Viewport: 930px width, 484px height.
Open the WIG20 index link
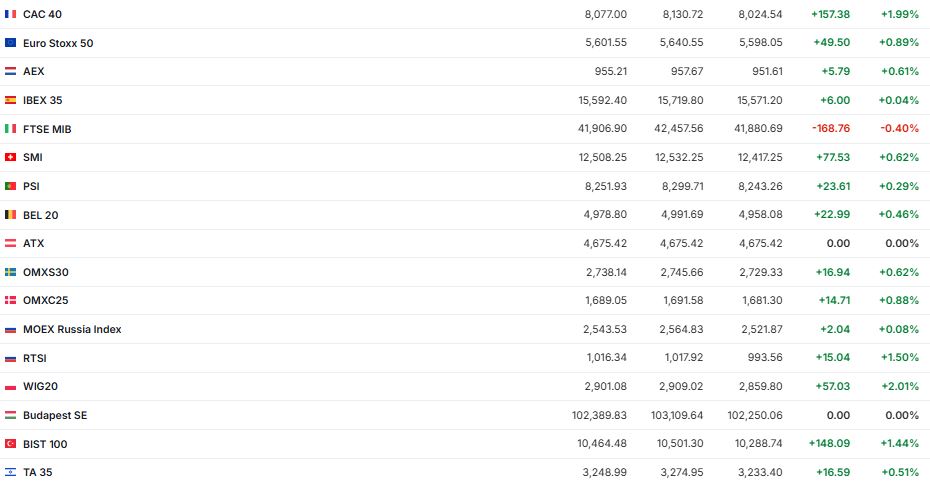click(x=40, y=386)
